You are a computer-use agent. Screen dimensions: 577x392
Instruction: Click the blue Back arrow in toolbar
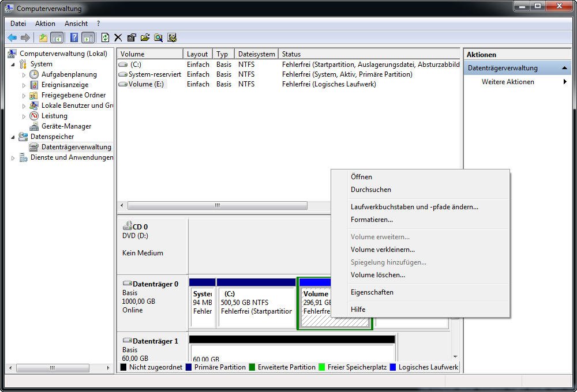(12, 37)
